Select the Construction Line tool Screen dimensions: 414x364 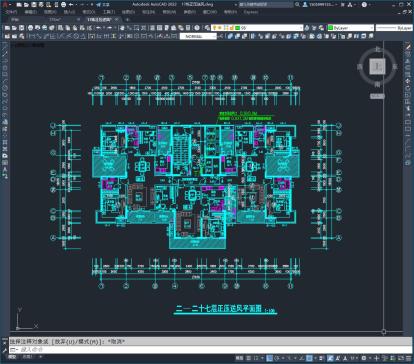[5, 54]
